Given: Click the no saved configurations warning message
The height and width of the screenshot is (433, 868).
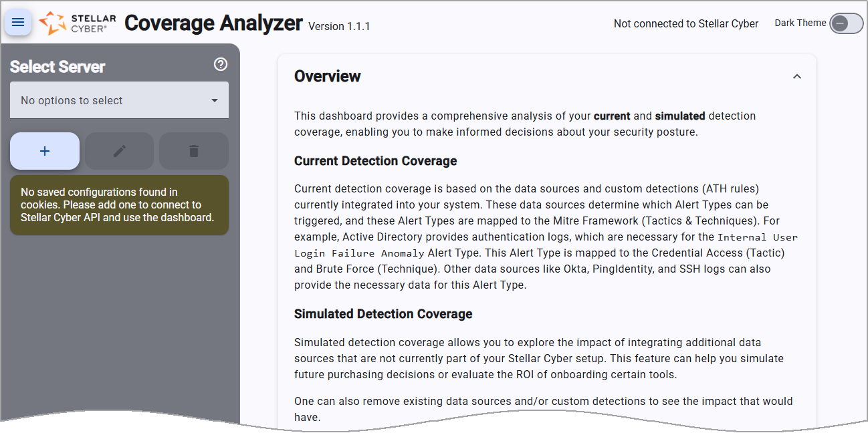Looking at the screenshot, I should [119, 204].
